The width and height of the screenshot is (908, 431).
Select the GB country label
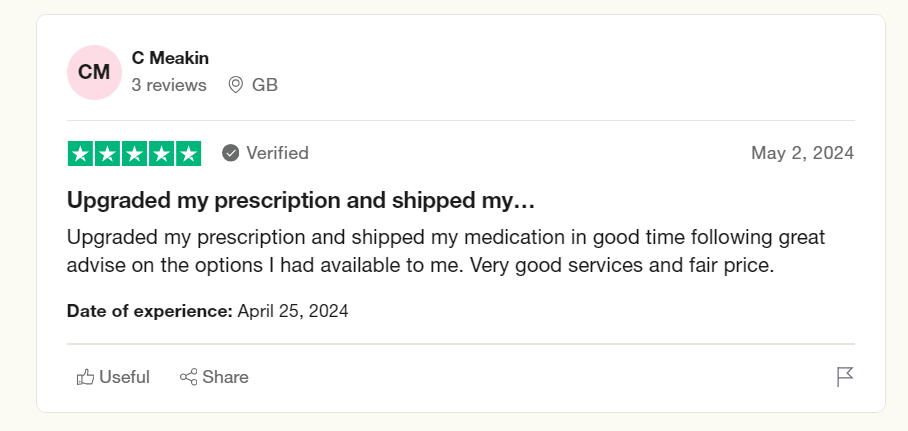click(x=265, y=85)
